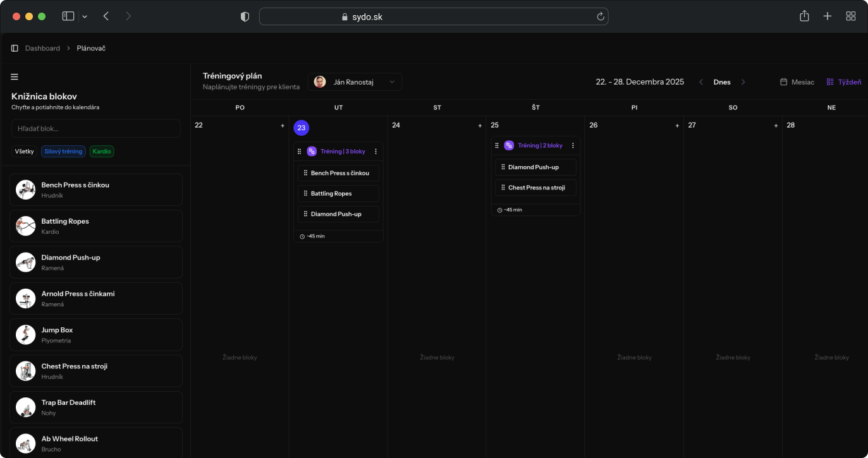This screenshot has width=868, height=458.
Task: Switch to Mesiac view
Action: pos(797,82)
